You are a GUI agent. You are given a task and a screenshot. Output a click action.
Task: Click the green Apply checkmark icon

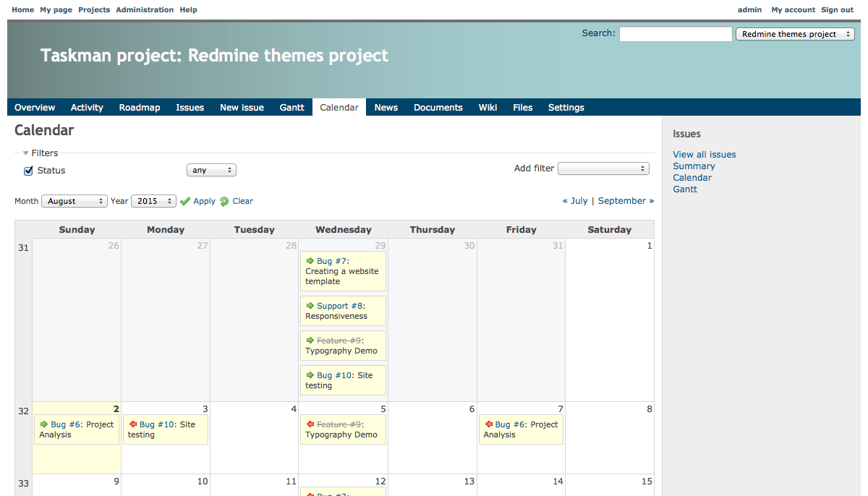click(x=185, y=201)
